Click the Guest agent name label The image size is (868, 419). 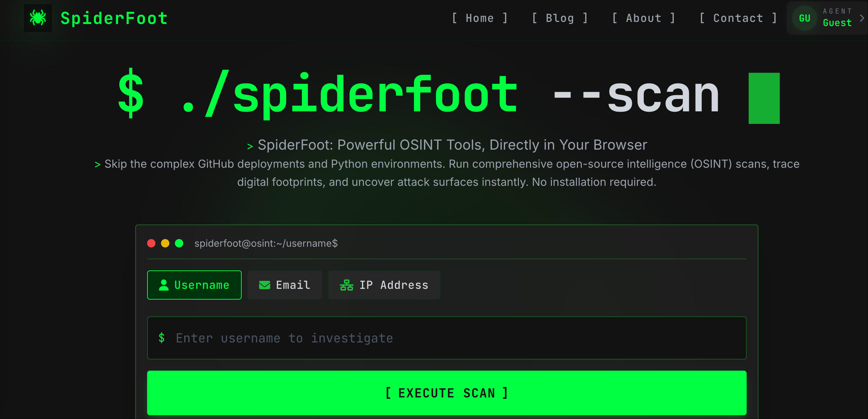[837, 23]
